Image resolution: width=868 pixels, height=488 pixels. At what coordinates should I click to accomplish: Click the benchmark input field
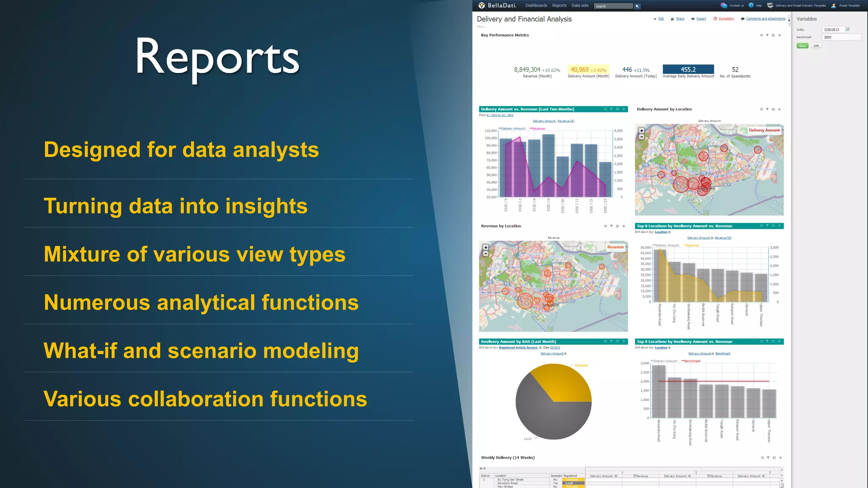[x=841, y=37]
